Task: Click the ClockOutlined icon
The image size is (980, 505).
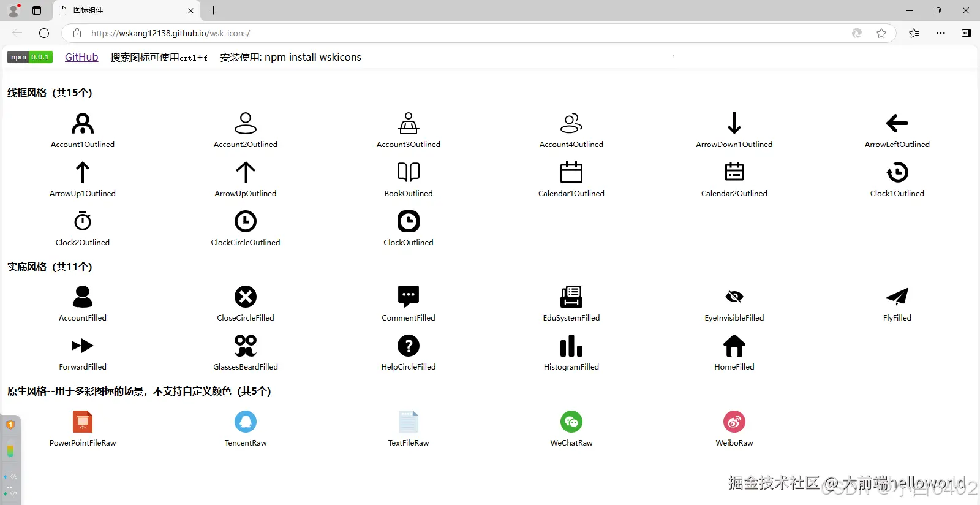Action: pyautogui.click(x=409, y=221)
